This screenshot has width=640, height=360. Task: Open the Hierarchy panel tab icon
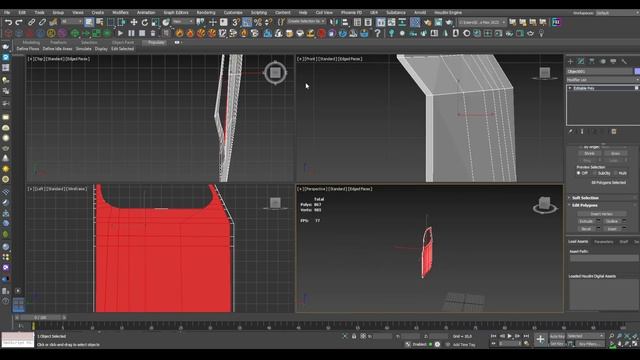pos(592,61)
